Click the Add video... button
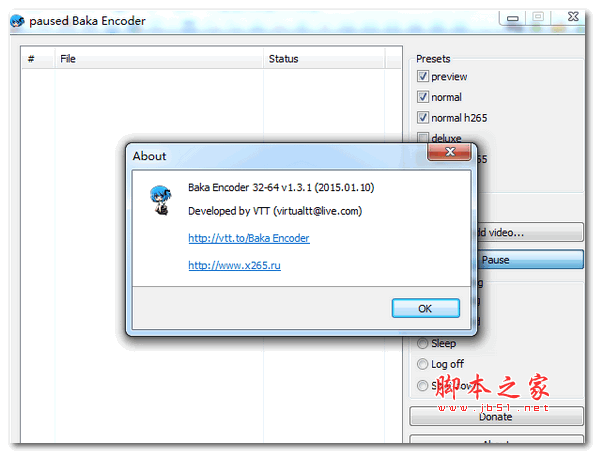 (x=530, y=232)
